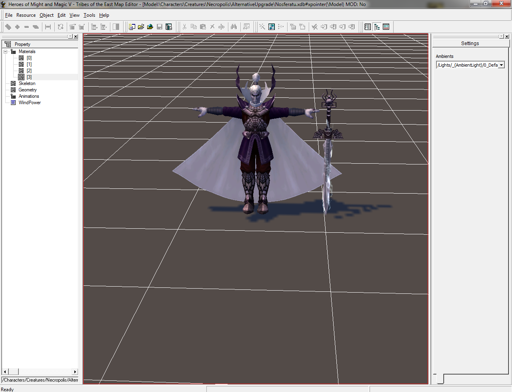
Task: Open the Object menu
Action: click(46, 15)
